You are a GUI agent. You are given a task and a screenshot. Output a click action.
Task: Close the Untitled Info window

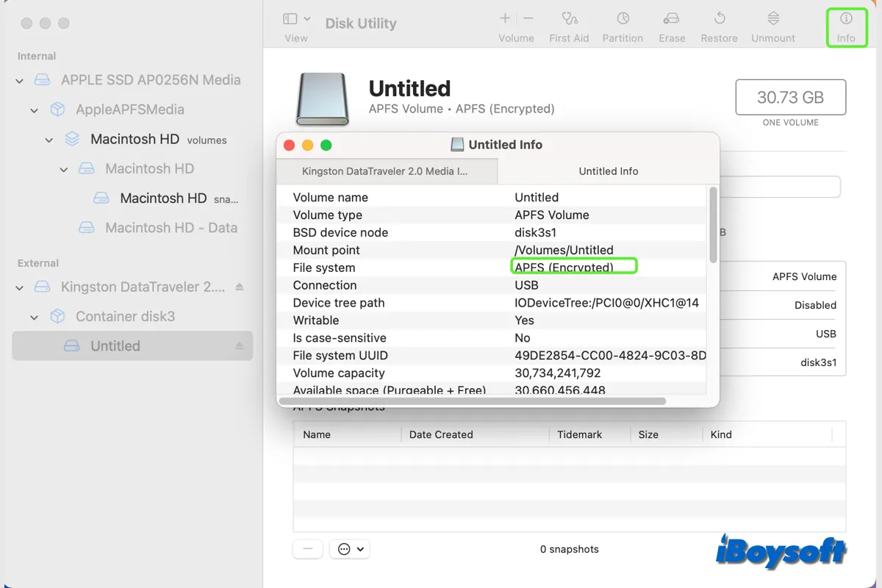[290, 146]
